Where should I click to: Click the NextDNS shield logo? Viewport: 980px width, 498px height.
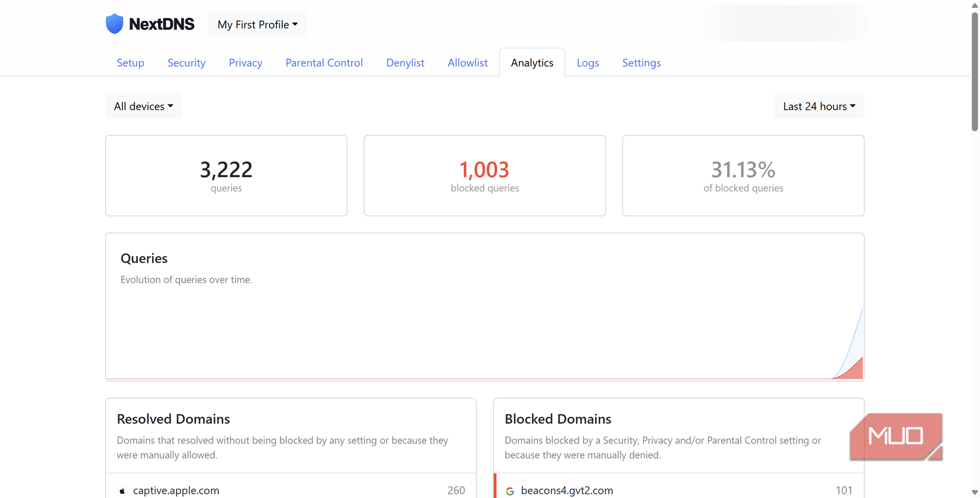pyautogui.click(x=114, y=24)
